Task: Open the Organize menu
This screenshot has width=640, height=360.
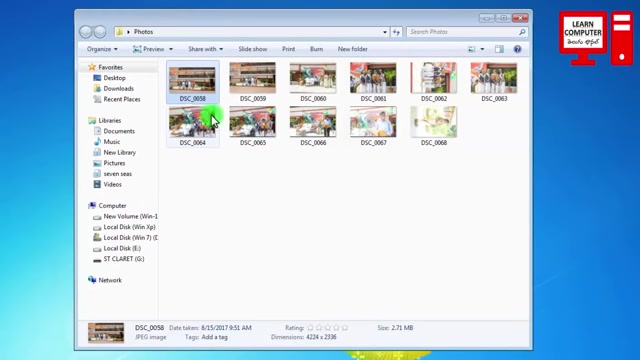Action: [x=102, y=49]
